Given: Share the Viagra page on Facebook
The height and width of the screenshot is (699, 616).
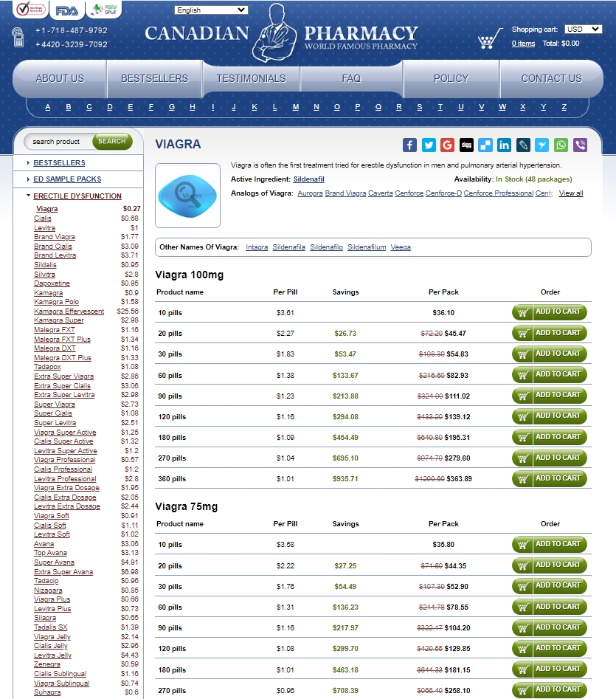Looking at the screenshot, I should (x=410, y=145).
